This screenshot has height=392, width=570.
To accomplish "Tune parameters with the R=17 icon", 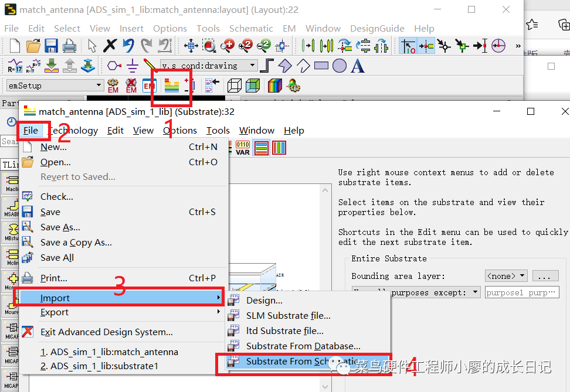I will click(15, 66).
